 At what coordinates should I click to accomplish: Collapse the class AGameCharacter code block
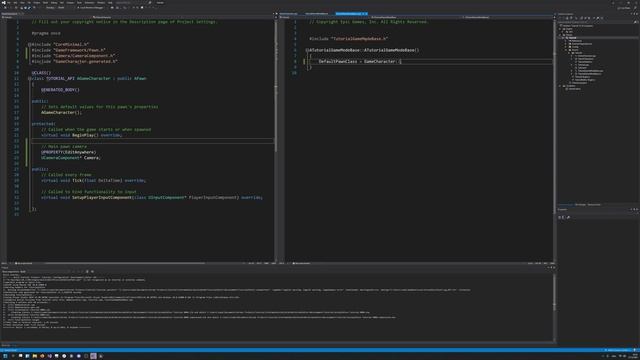(x=29, y=78)
